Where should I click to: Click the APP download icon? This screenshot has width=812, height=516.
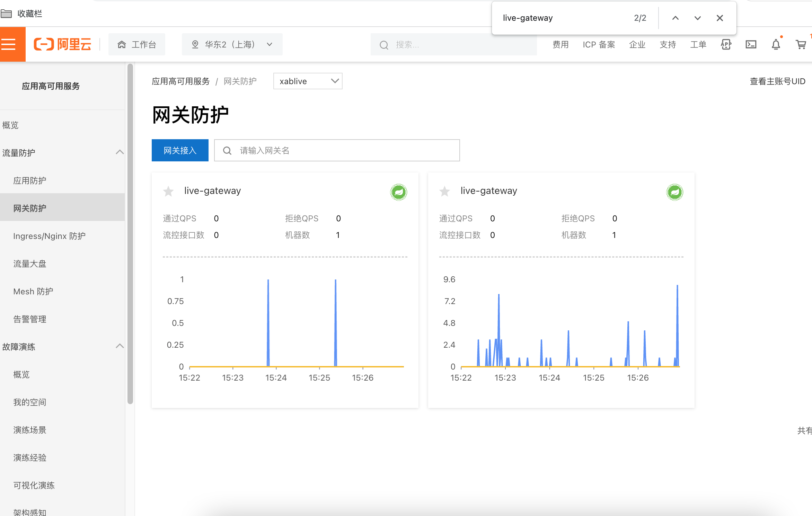click(726, 44)
